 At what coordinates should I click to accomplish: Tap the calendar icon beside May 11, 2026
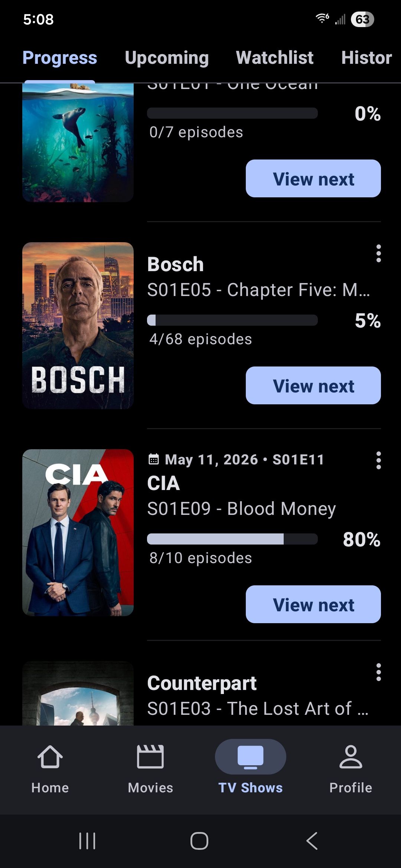click(x=154, y=459)
